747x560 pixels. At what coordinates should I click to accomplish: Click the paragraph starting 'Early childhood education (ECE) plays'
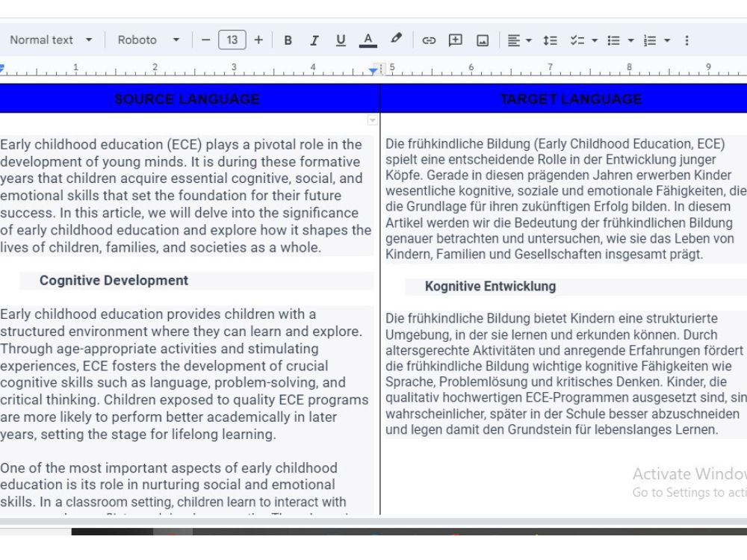[186, 196]
